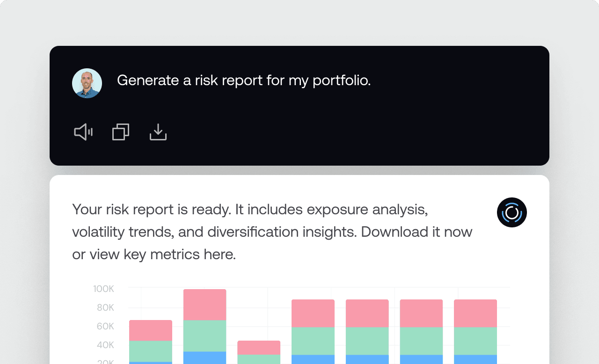Switch to the dark prompt message card

point(299,105)
